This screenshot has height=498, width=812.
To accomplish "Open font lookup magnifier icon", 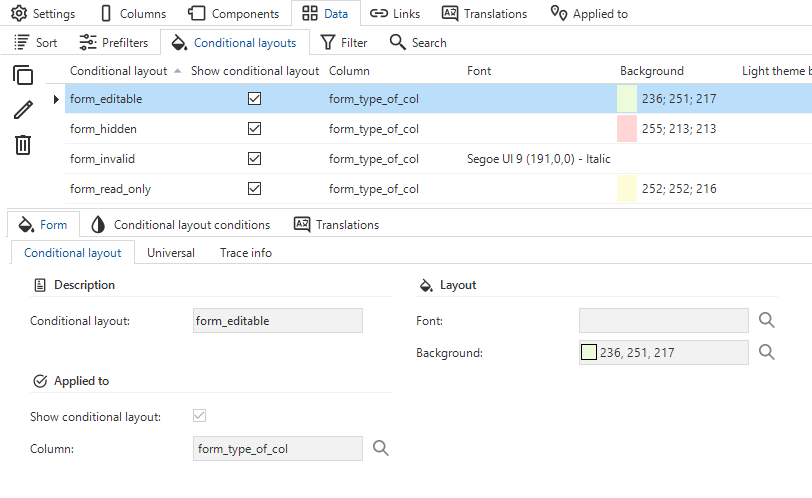I will pyautogui.click(x=767, y=320).
